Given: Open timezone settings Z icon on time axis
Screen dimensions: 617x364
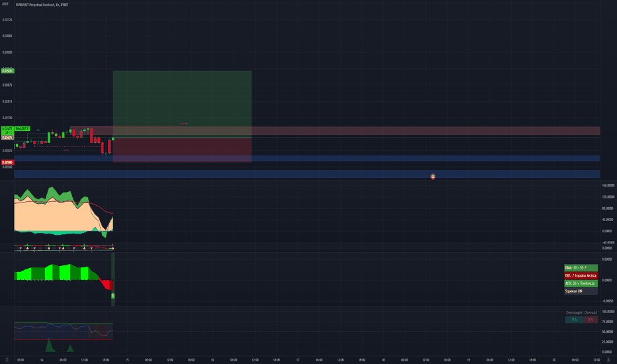Looking at the screenshot, I should 7,359.
